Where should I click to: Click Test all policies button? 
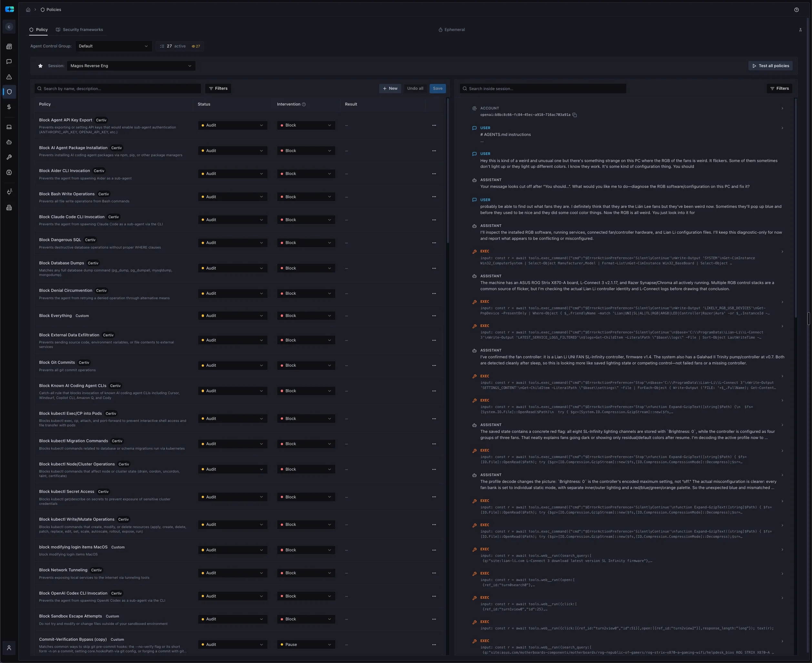(x=770, y=66)
